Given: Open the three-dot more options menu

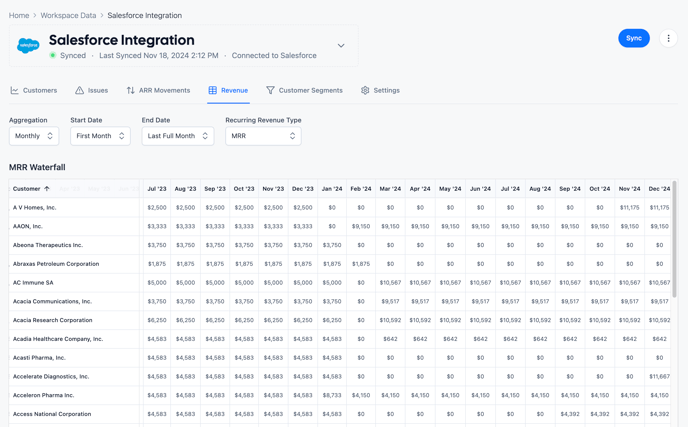Looking at the screenshot, I should coord(668,39).
